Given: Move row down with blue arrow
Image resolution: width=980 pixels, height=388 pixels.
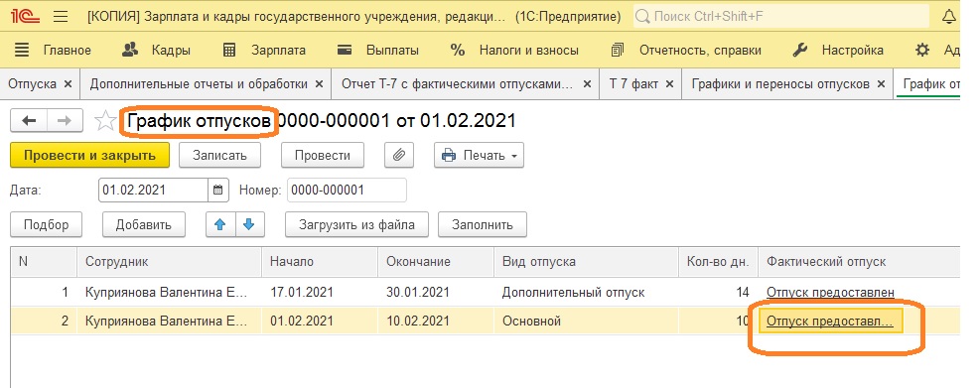Looking at the screenshot, I should coord(249,224).
